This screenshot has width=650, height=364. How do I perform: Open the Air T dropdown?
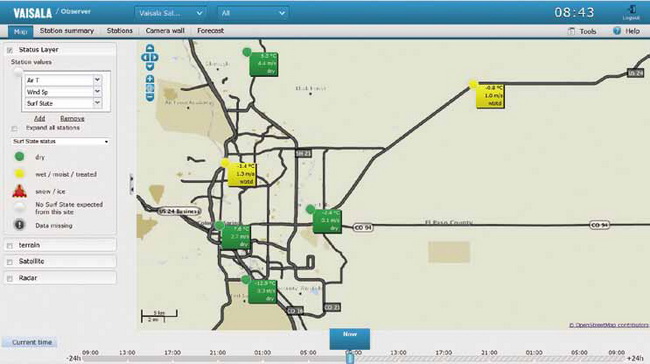pos(63,80)
